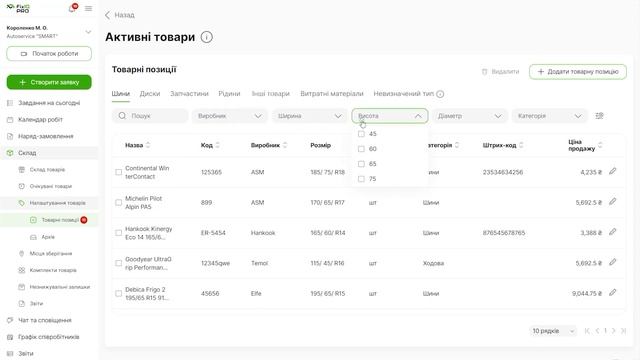Open Архів under Налаштування товарів
The height and width of the screenshot is (360, 640).
click(48, 237)
